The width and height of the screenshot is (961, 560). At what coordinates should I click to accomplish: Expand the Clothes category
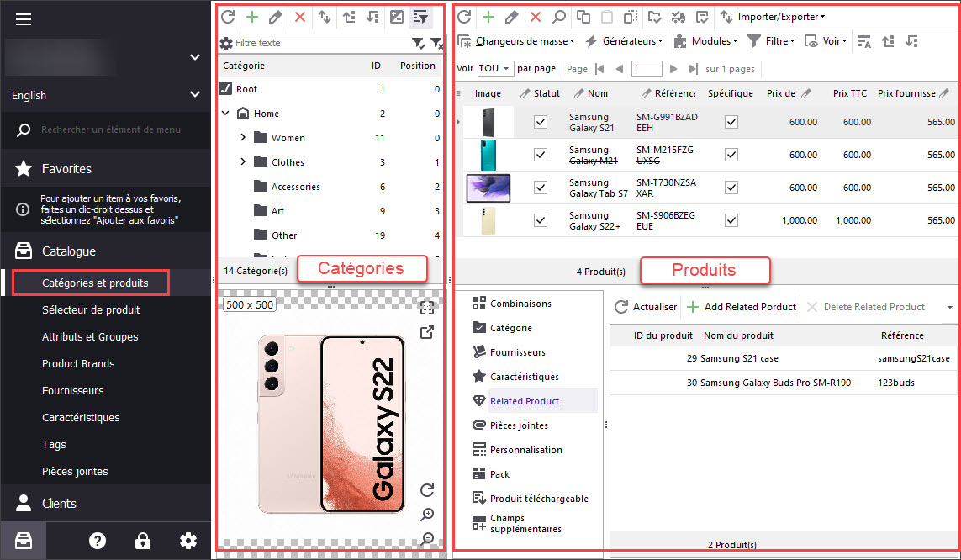pos(243,161)
